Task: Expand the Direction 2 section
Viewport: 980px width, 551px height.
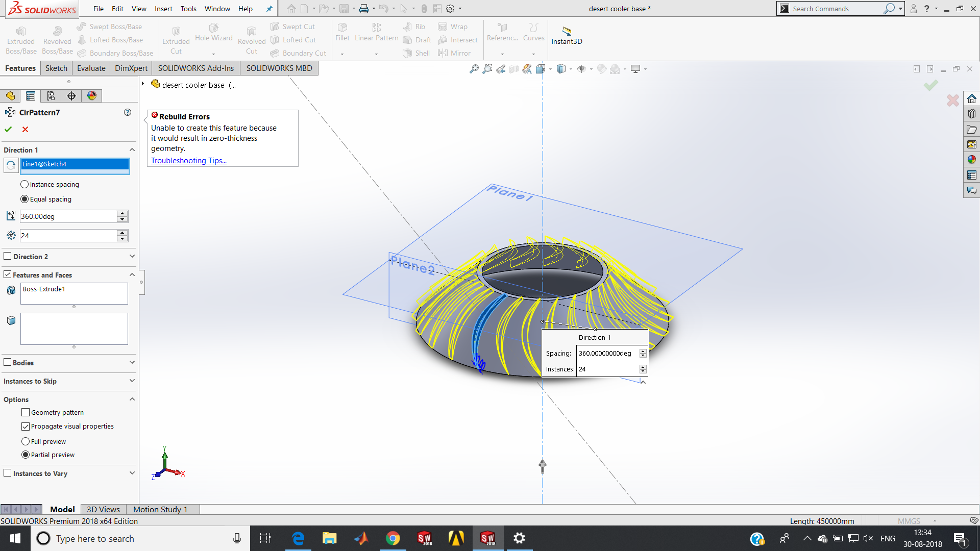Action: [132, 257]
